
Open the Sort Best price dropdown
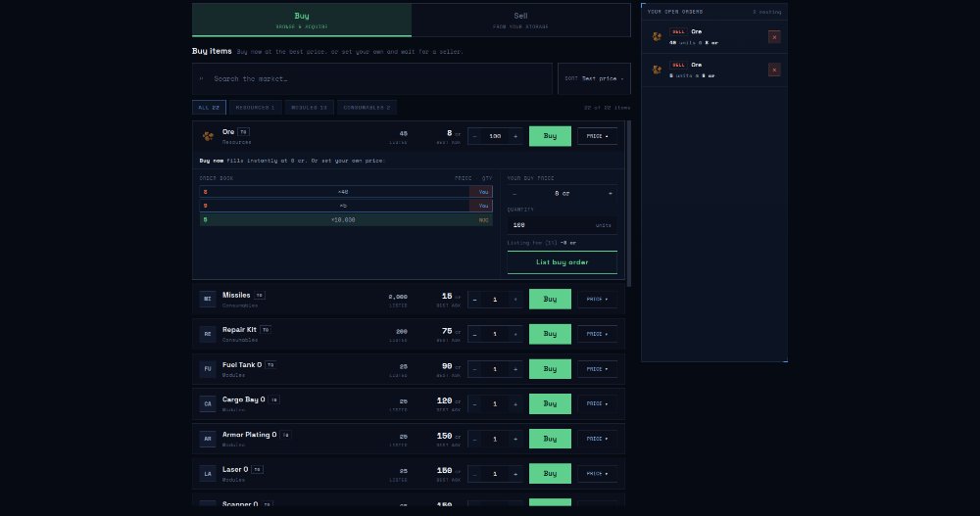[x=594, y=78]
